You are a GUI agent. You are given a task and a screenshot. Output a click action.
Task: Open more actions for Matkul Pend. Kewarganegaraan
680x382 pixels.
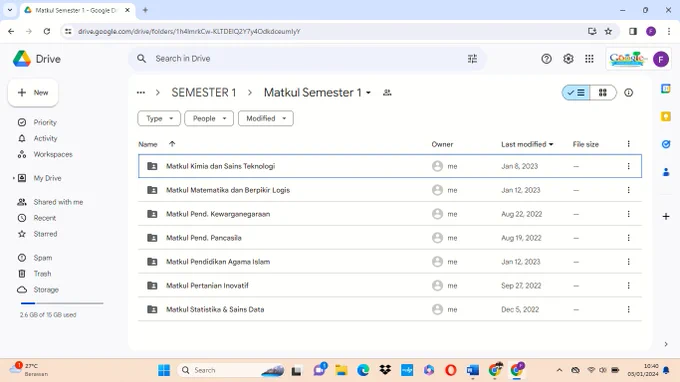(x=628, y=214)
